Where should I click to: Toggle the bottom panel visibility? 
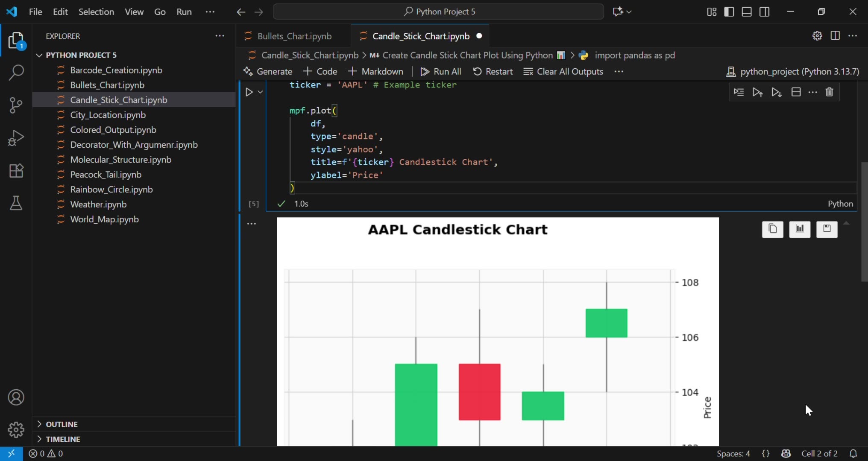click(x=747, y=12)
